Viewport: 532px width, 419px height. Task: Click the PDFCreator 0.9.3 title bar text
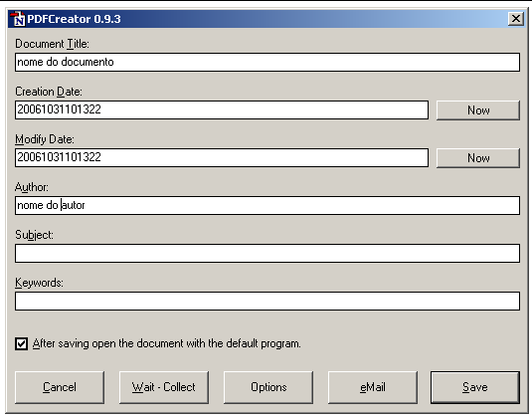click(x=74, y=19)
